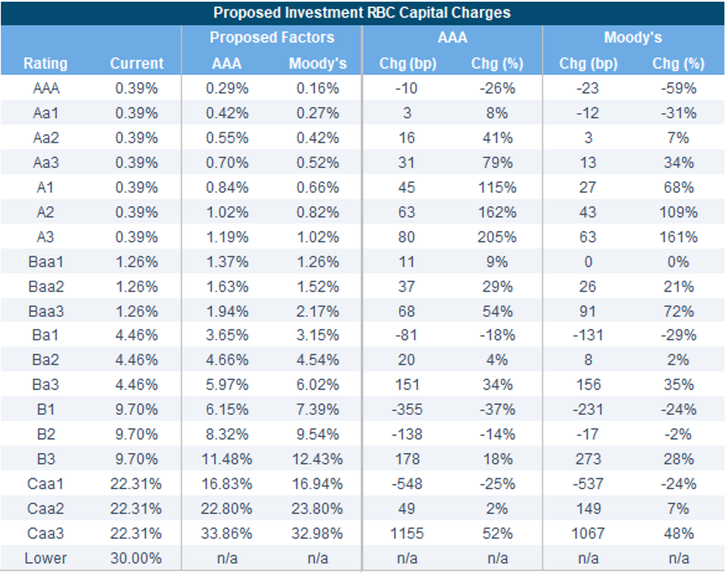Select the 33.86% proposed factor cell
Viewport: 728px width, 573px height.
[x=228, y=533]
